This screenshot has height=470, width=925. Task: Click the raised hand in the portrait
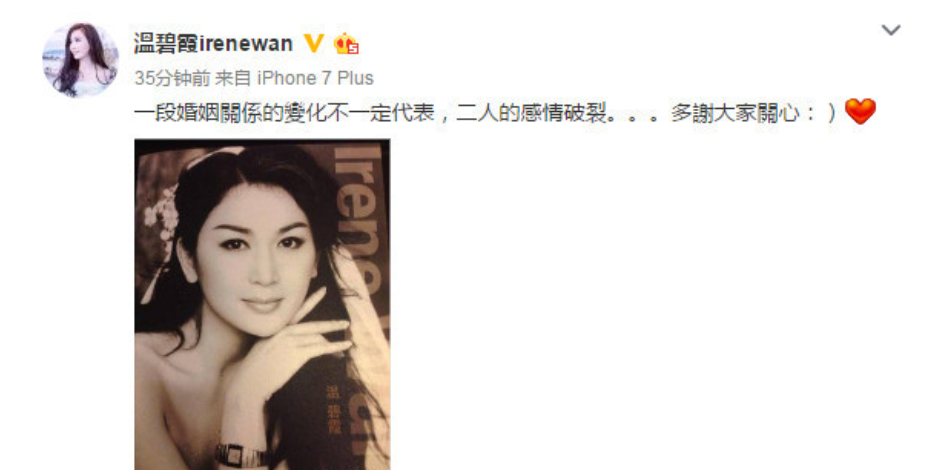coord(295,348)
